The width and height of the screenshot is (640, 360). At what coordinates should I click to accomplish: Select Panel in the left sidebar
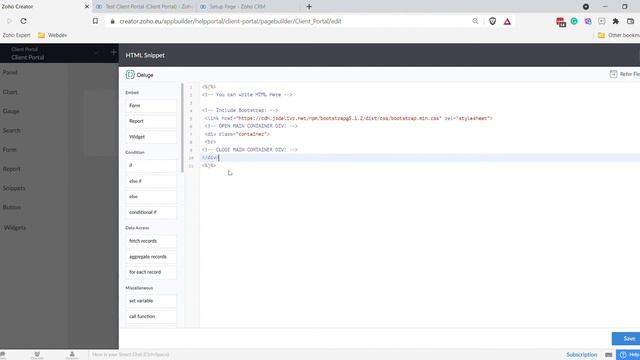click(x=10, y=72)
